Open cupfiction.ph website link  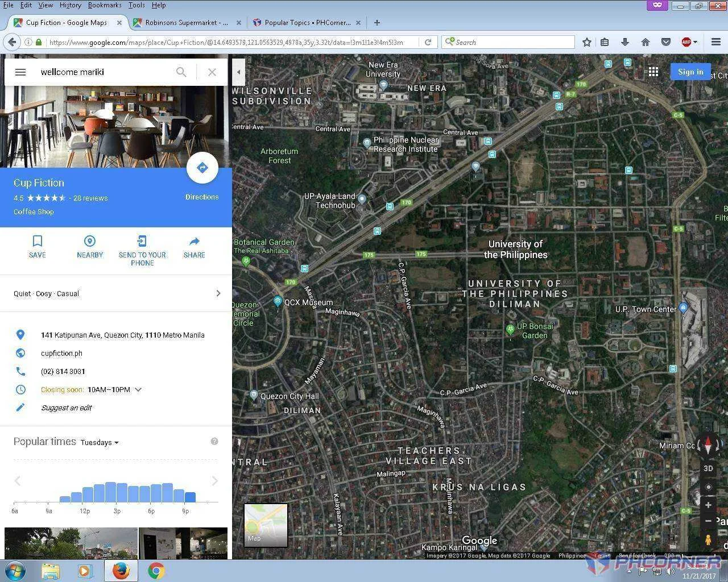coord(61,354)
